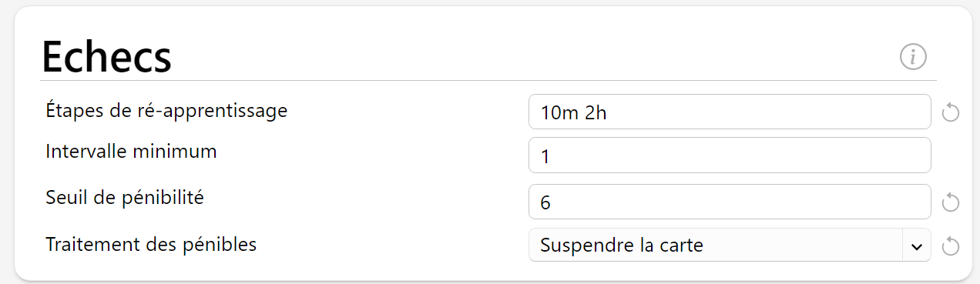Focus the Étapes de ré-apprentissage input field
The width and height of the screenshot is (980, 284).
click(730, 112)
